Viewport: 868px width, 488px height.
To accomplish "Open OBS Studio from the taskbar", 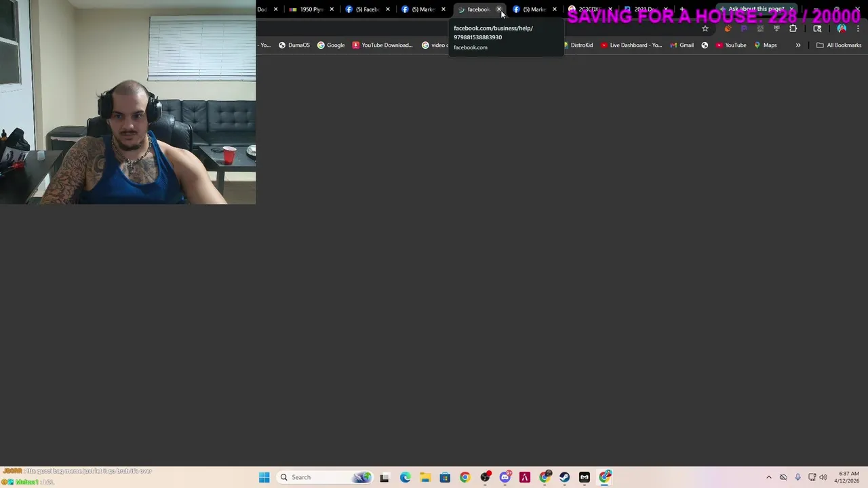I will click(485, 477).
